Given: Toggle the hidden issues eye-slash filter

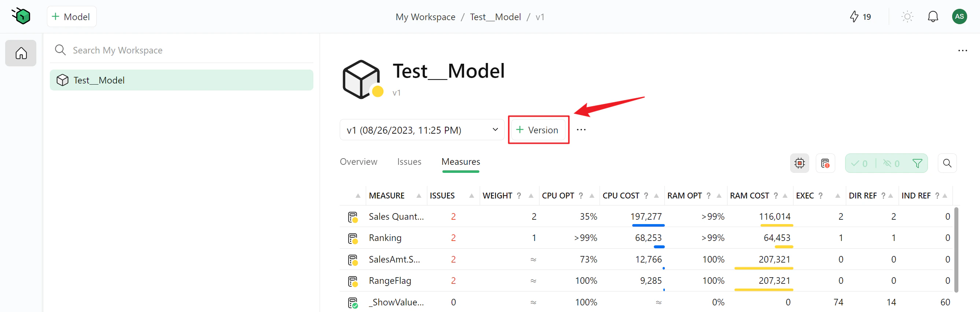Looking at the screenshot, I should (x=891, y=163).
